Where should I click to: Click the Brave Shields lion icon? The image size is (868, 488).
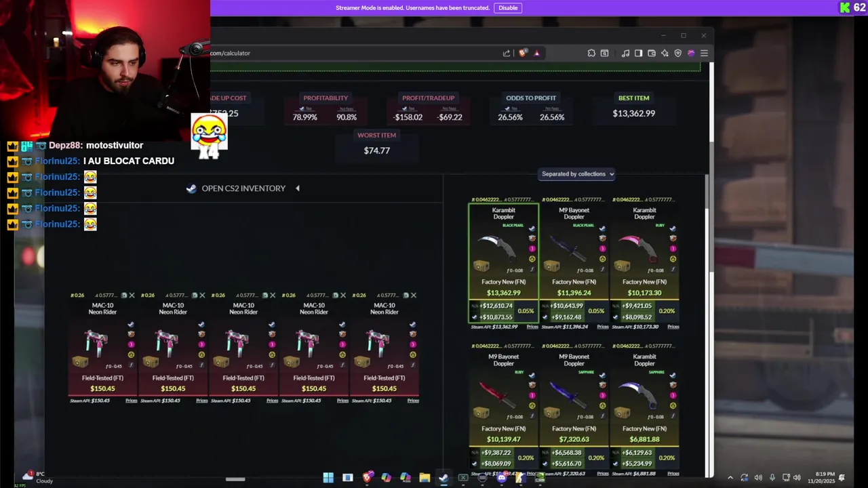[523, 53]
